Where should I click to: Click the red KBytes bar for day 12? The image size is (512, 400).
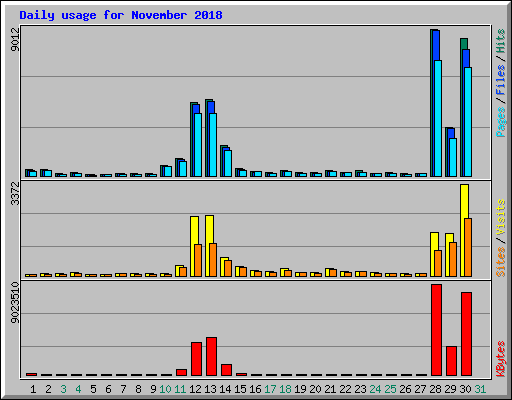click(196, 359)
